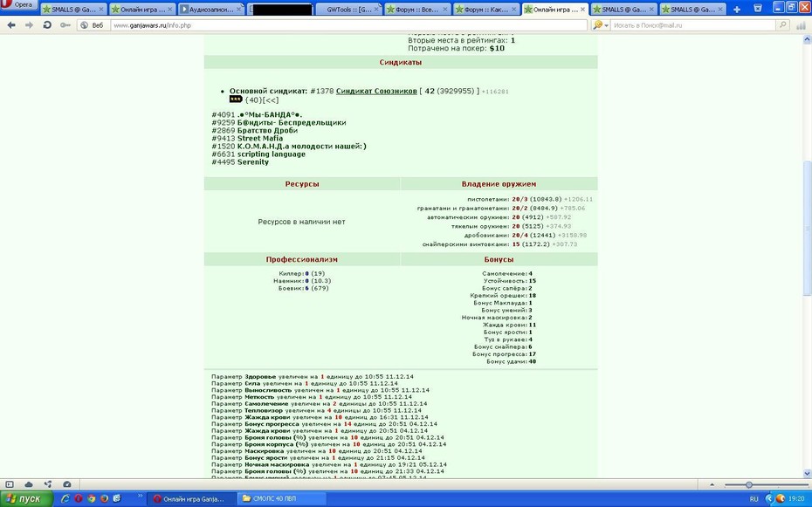This screenshot has width=812, height=507.
Task: Open the search engine selector dropdown
Action: (600, 24)
